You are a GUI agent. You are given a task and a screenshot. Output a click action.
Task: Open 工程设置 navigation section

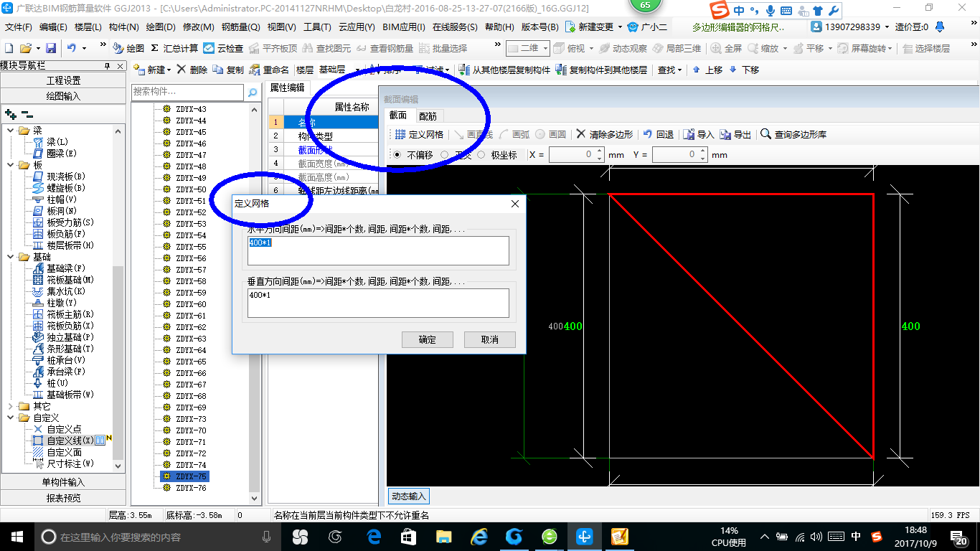point(64,80)
